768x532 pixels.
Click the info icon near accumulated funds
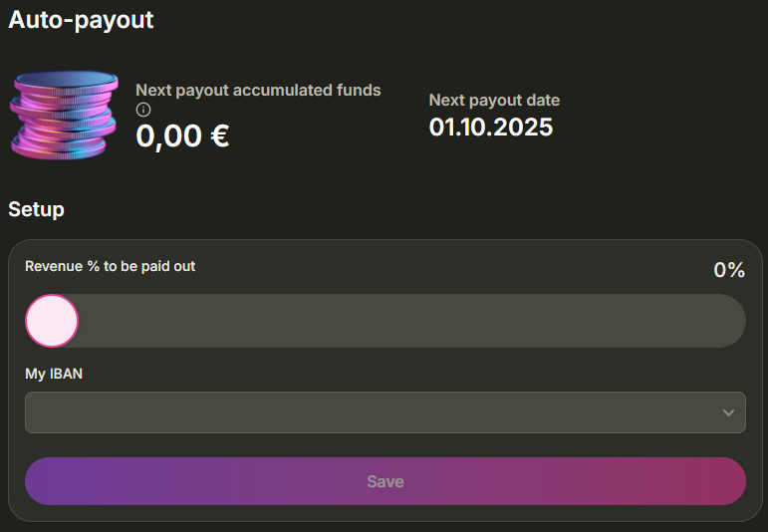coord(143,110)
